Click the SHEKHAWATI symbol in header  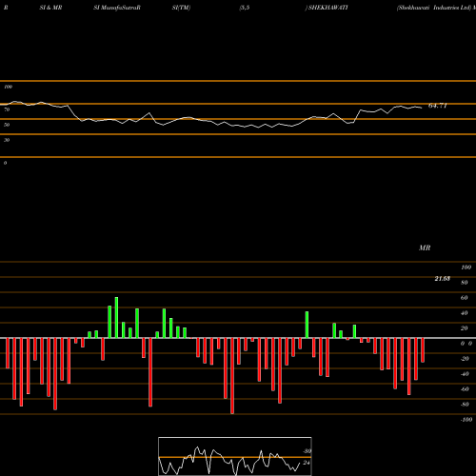pos(328,8)
